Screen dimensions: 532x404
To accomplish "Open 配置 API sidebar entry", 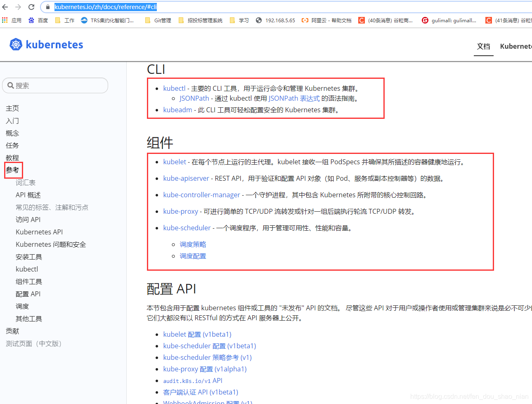I will 28,294.
